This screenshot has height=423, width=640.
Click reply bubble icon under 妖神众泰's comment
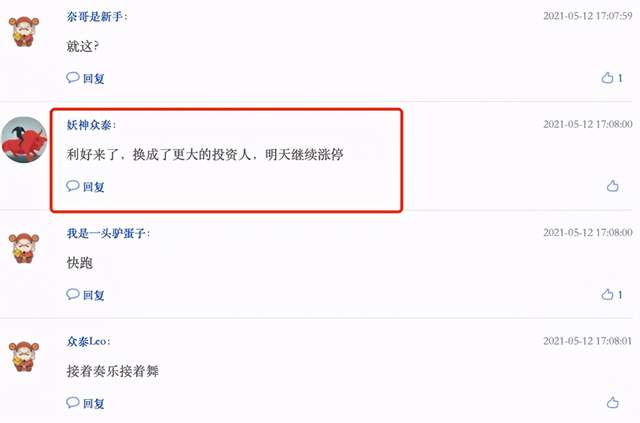pyautogui.click(x=73, y=186)
